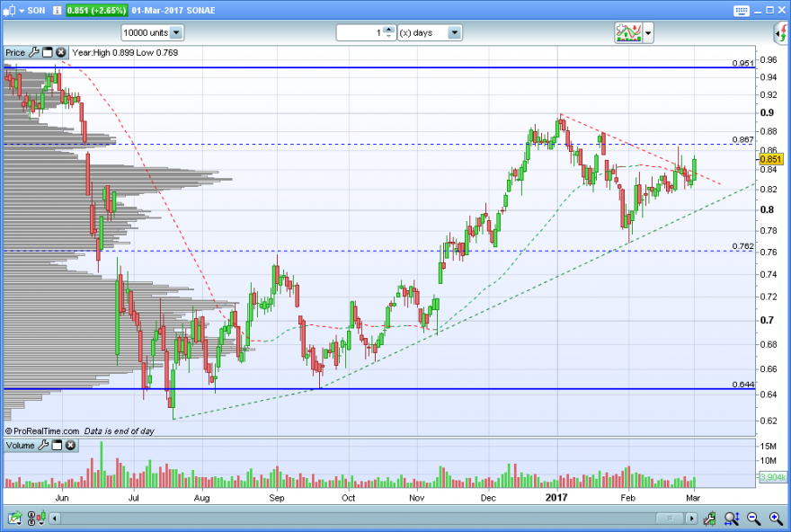
Task: Click the current price 0.851 axis tag
Action: click(x=771, y=159)
